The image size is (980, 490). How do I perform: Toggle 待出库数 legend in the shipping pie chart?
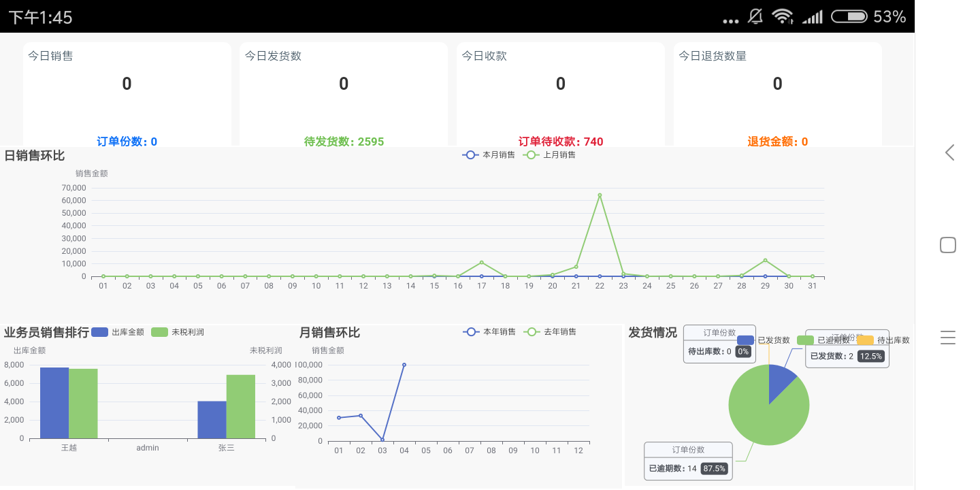click(x=883, y=340)
